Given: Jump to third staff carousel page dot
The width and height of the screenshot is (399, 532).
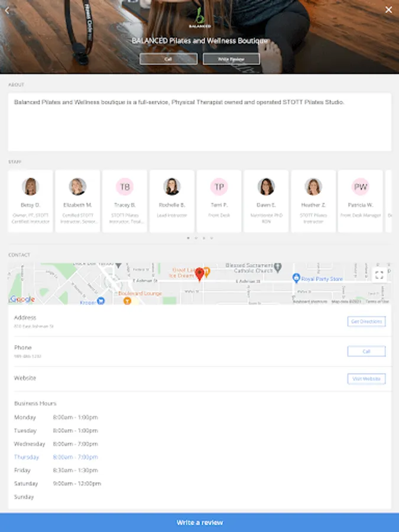Looking at the screenshot, I should click(204, 238).
